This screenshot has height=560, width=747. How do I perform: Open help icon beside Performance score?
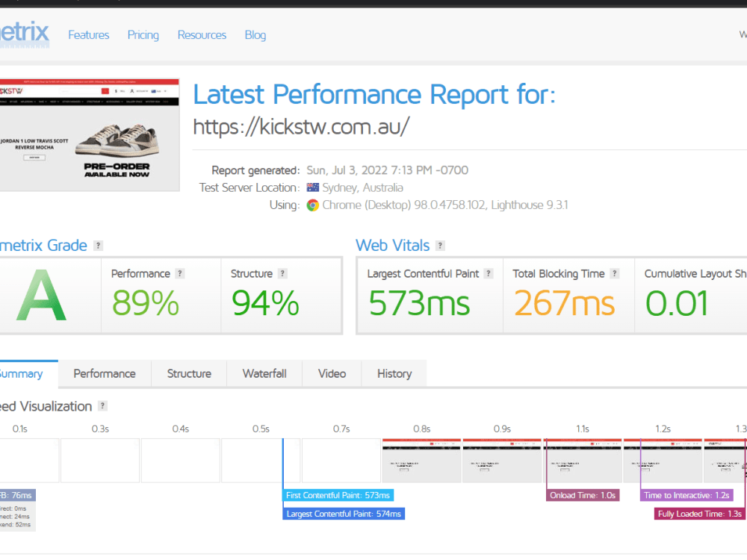coord(179,274)
